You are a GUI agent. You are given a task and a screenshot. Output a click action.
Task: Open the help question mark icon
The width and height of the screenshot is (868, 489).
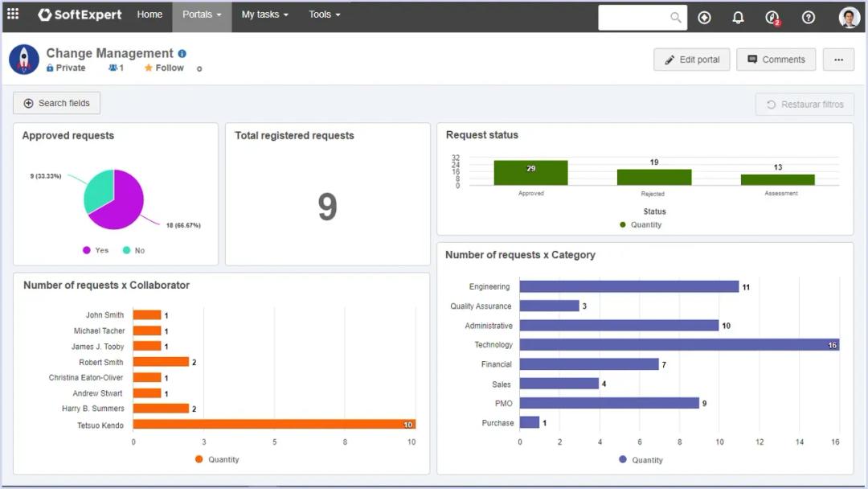tap(809, 17)
